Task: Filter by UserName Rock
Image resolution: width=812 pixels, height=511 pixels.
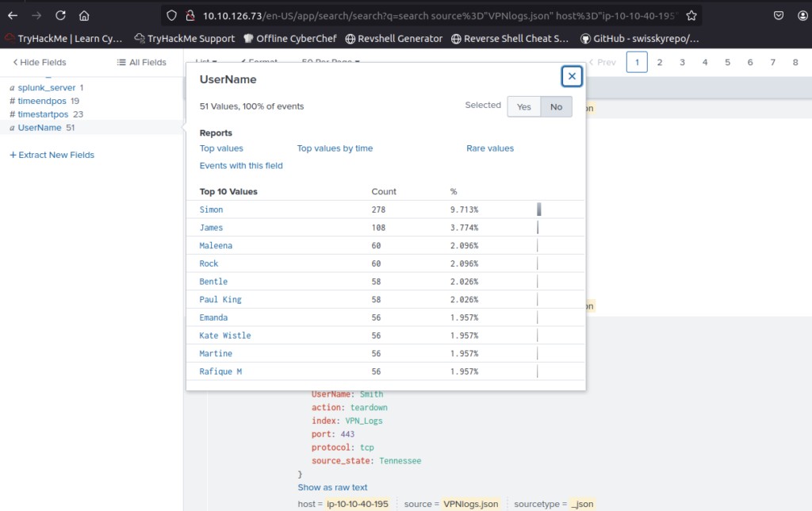Action: [209, 263]
